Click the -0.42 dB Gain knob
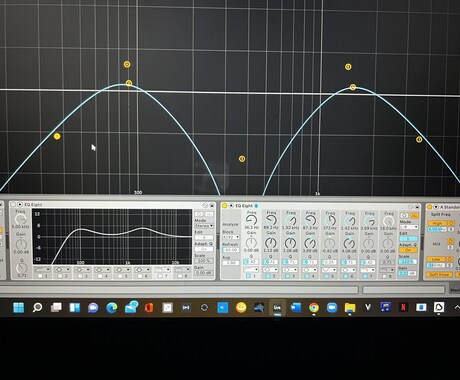460x380 pixels. click(x=330, y=243)
